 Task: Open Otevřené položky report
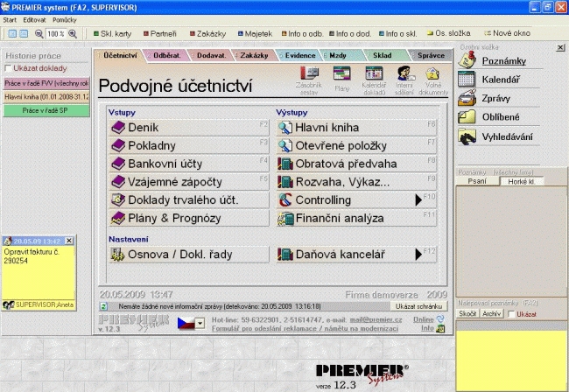356,146
